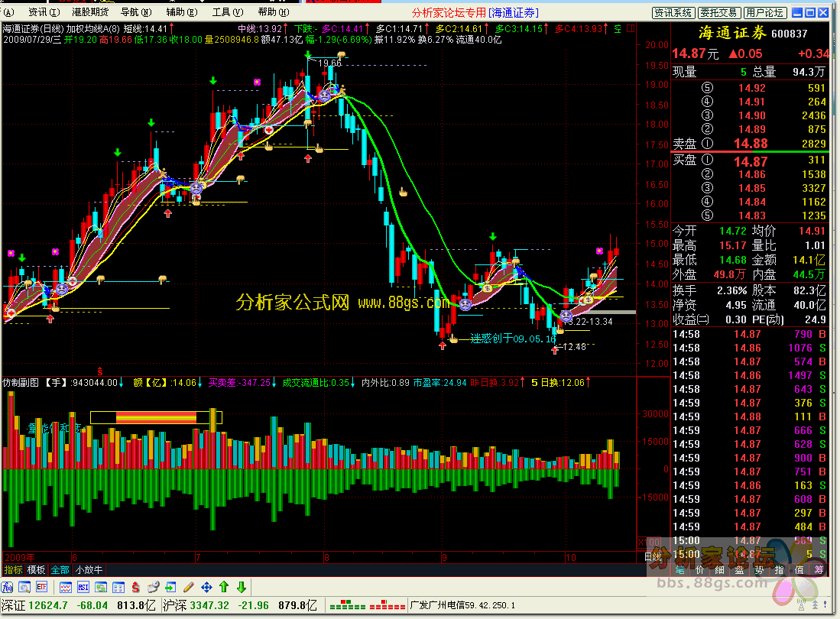The image size is (840, 619).
Task: Click the 空 icon atop the chart
Action: click(x=618, y=29)
